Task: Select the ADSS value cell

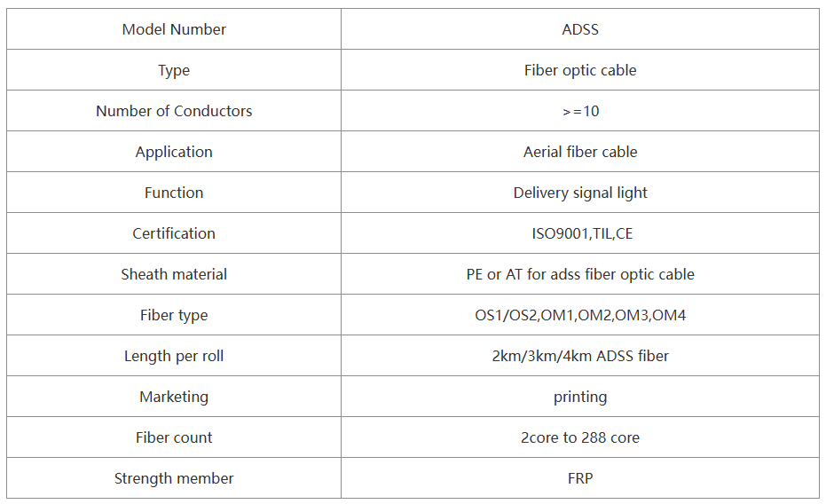Action: click(x=580, y=29)
